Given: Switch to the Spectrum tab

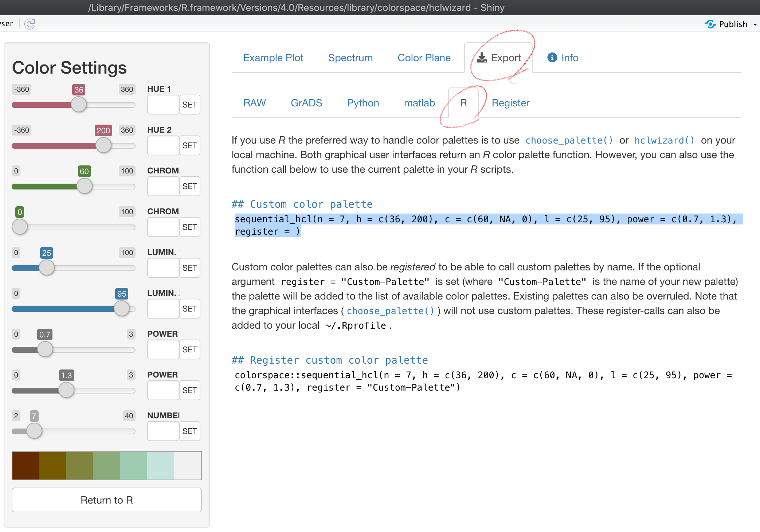Looking at the screenshot, I should 350,58.
